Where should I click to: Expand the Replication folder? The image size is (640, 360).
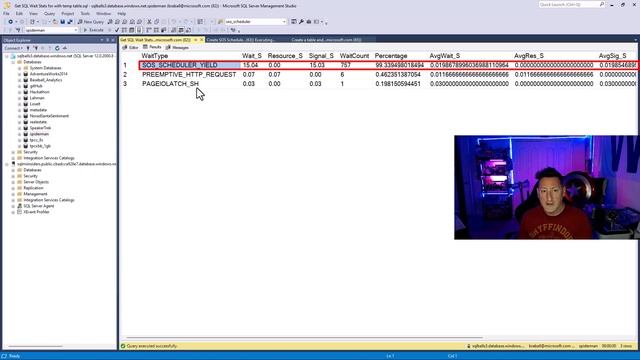click(13, 188)
